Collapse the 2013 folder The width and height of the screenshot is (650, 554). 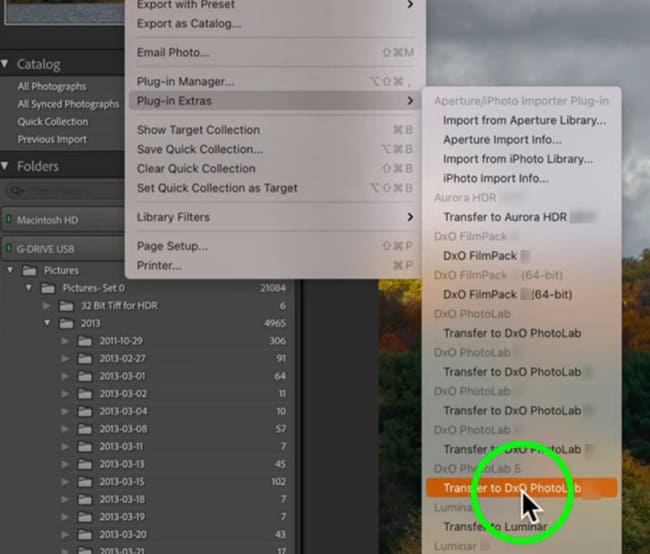(x=47, y=323)
